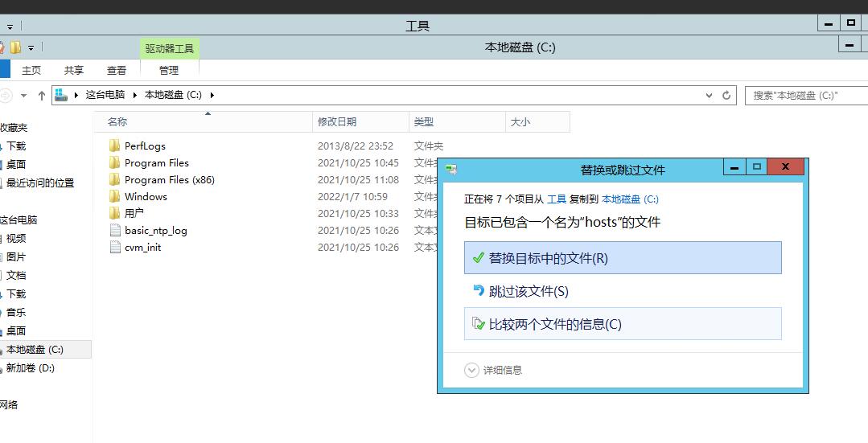Click the up-one-level arrow icon
868x443 pixels.
point(42,95)
